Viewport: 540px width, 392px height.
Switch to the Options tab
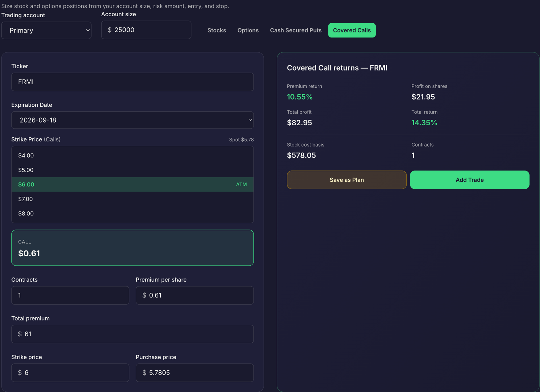pos(248,30)
